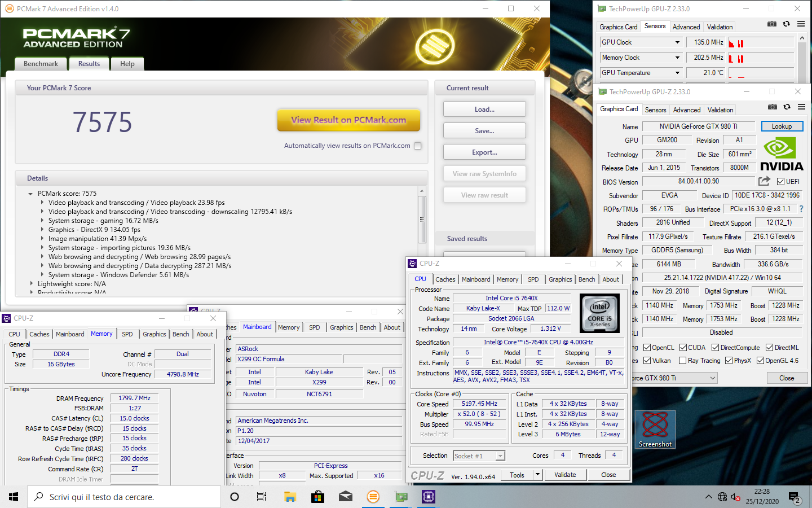Show hidden system tray icons chevron
This screenshot has height=508, width=812.
pyautogui.click(x=708, y=497)
